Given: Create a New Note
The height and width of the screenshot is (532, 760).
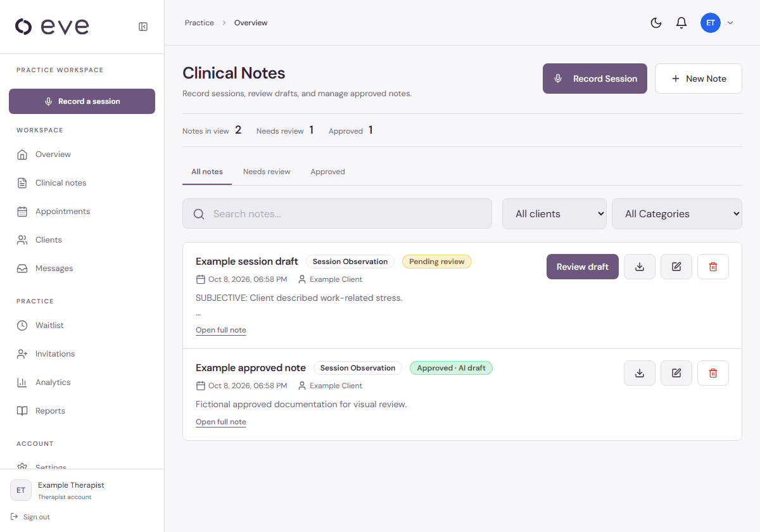Looking at the screenshot, I should click(x=699, y=79).
